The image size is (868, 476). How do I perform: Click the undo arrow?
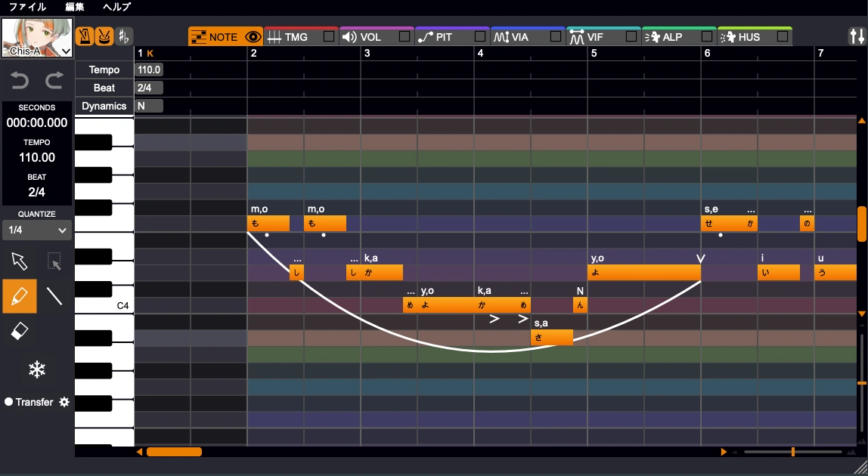pos(20,81)
